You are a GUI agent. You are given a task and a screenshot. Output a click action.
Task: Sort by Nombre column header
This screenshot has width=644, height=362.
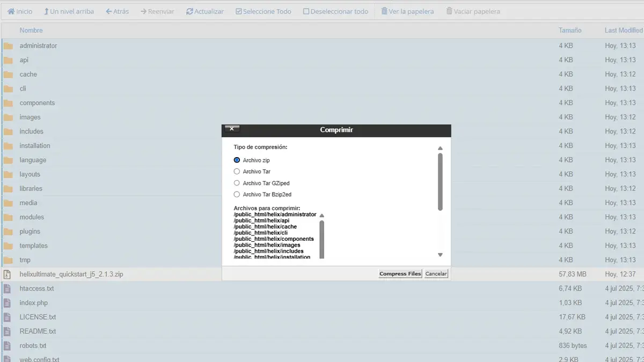31,31
